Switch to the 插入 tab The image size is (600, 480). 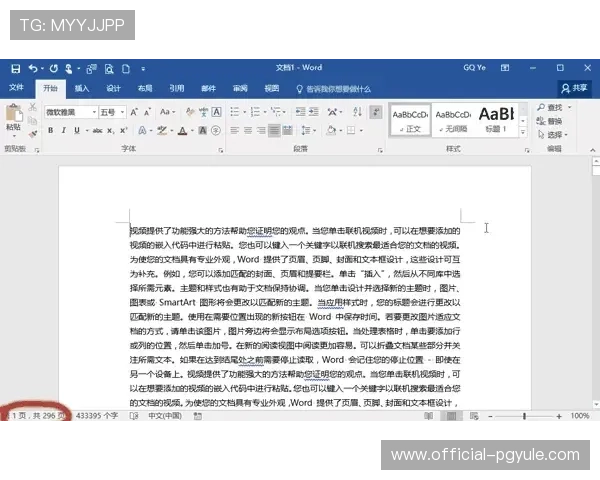pyautogui.click(x=82, y=88)
